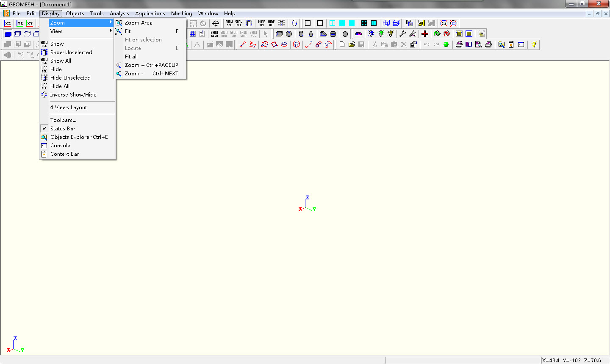The image size is (610, 364).
Task: Select the XZ plane view icon
Action: click(x=8, y=23)
